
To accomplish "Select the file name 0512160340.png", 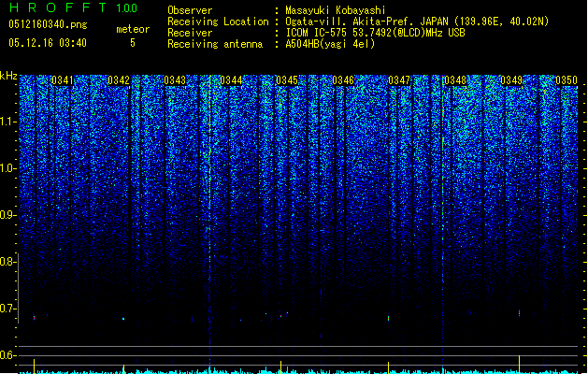I will [x=48, y=24].
